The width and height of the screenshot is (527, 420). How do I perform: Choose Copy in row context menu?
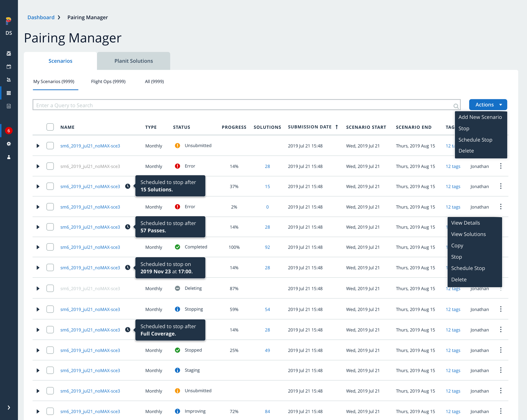click(x=457, y=245)
